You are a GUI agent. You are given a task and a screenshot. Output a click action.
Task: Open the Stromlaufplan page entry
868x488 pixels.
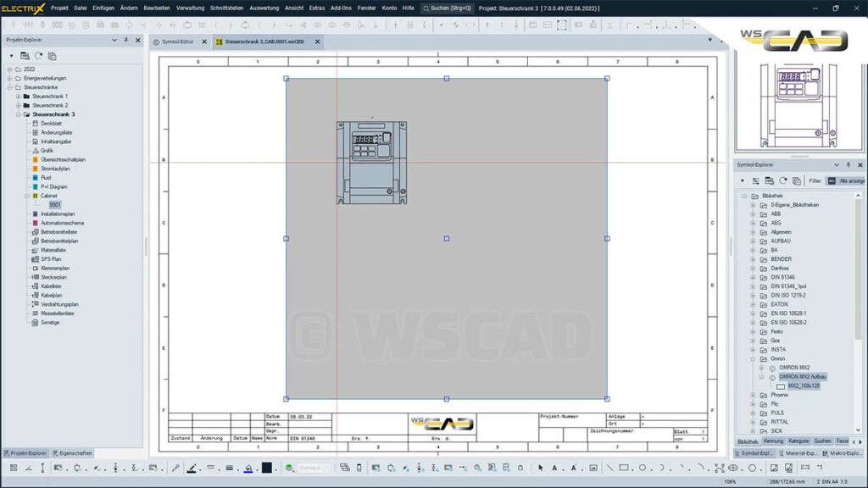55,169
